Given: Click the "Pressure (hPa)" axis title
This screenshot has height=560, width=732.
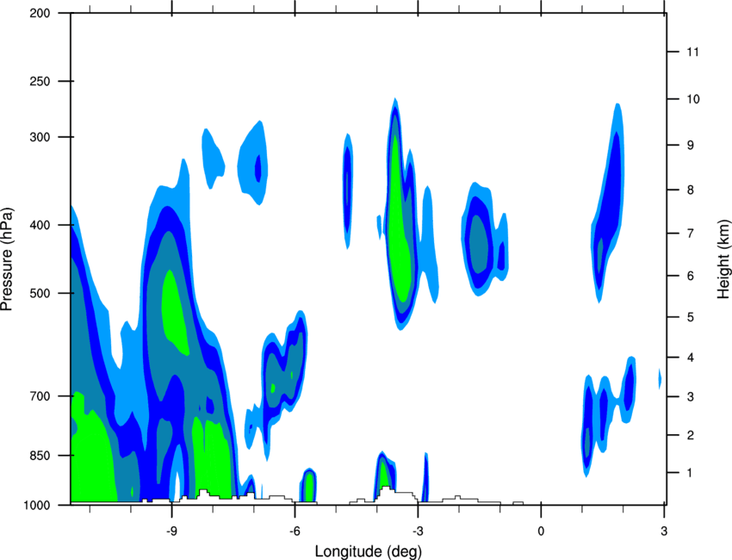Looking at the screenshot, I should pos(7,258).
